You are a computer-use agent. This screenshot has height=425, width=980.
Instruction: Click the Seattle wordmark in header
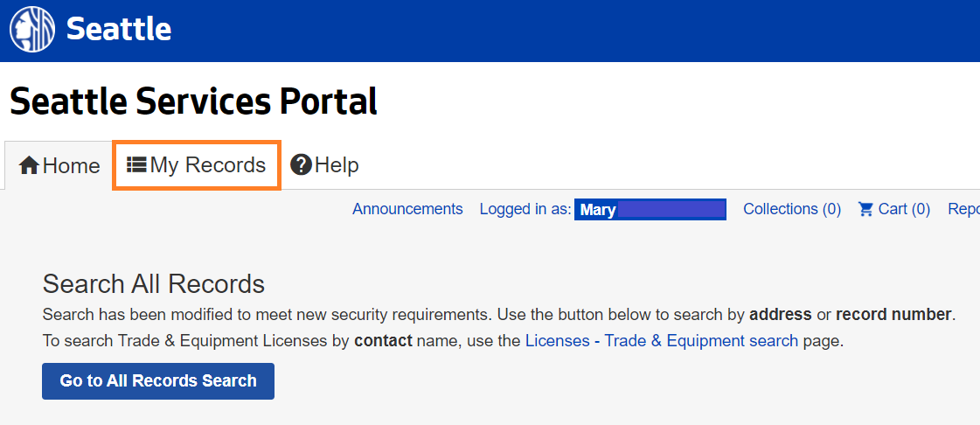point(119,30)
